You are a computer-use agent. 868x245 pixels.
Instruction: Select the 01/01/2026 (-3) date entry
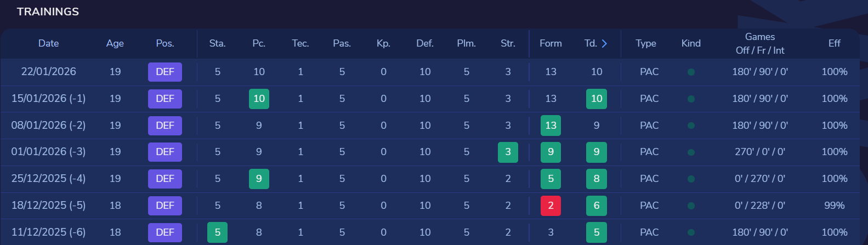[x=48, y=152]
